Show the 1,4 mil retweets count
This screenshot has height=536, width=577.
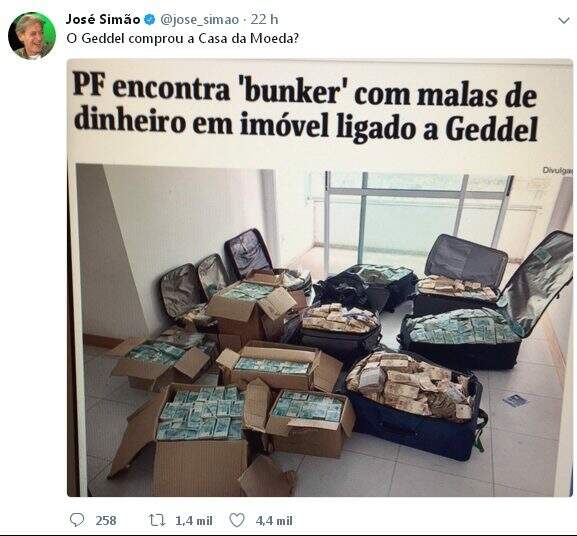click(x=194, y=521)
